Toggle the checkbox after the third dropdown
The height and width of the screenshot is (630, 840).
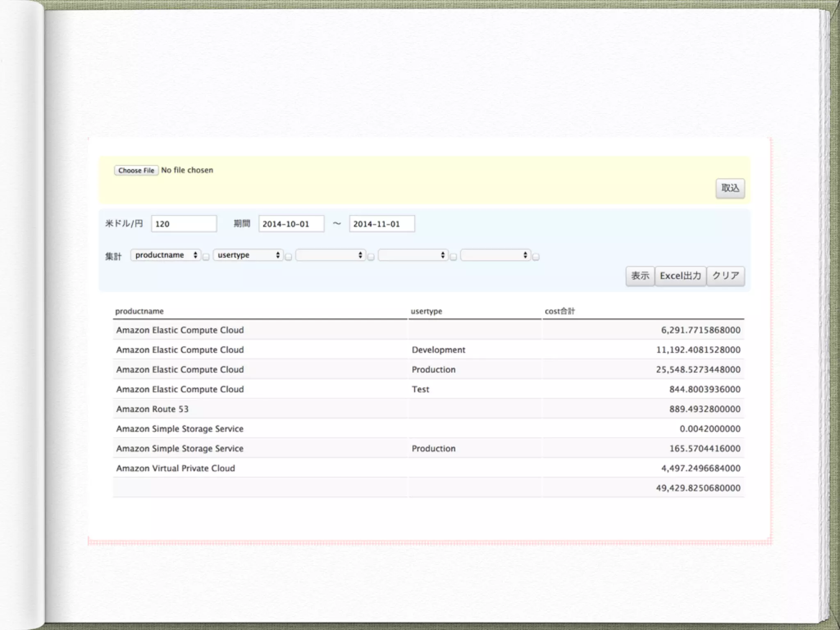[371, 257]
